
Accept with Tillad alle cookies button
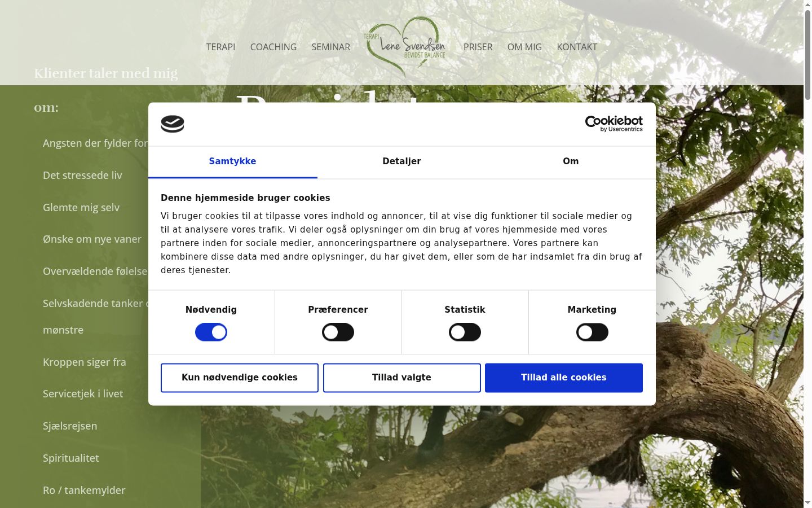[564, 378]
